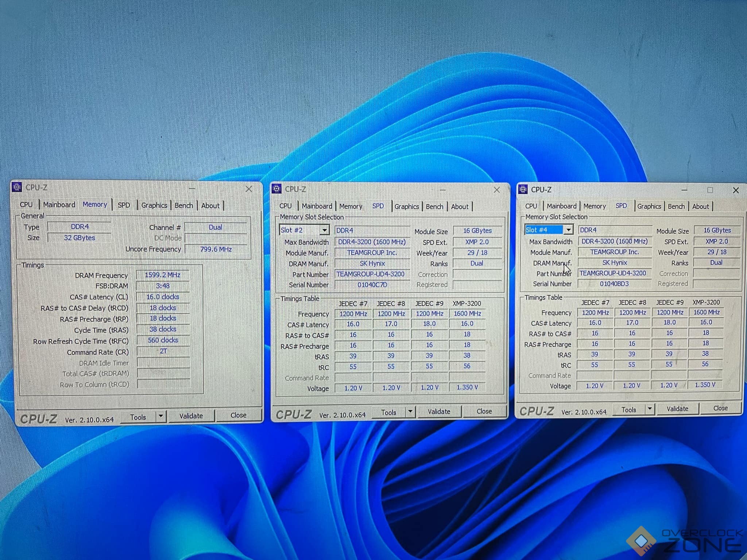
Task: Click Max Bandwidth DDR4-3200 field in middle window
Action: [x=372, y=242]
